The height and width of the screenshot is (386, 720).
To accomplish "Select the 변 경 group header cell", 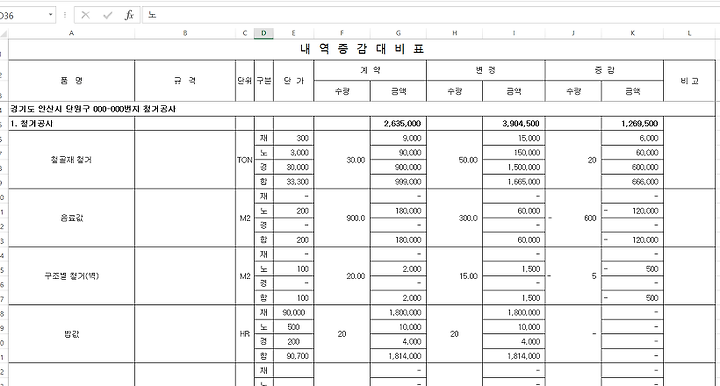I will point(485,70).
